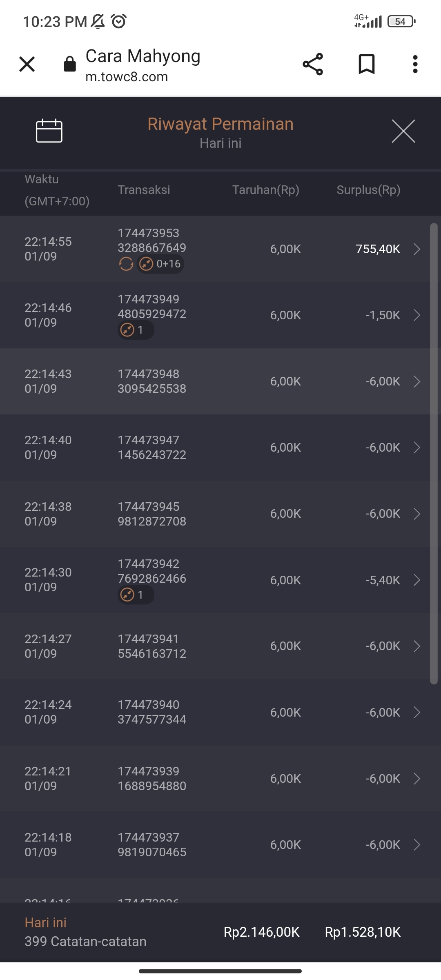Tap the spin badge on 22:14:46 row
Screen dimensions: 441x980
pyautogui.click(x=136, y=330)
